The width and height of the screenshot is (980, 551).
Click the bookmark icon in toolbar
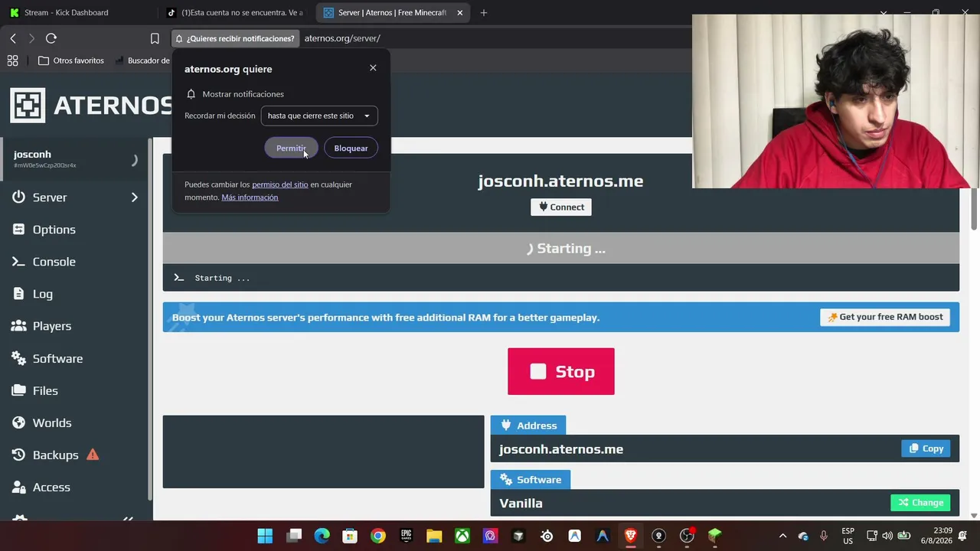(155, 38)
